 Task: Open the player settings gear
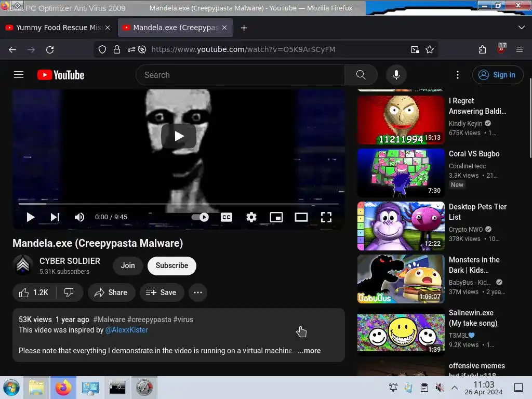point(251,217)
